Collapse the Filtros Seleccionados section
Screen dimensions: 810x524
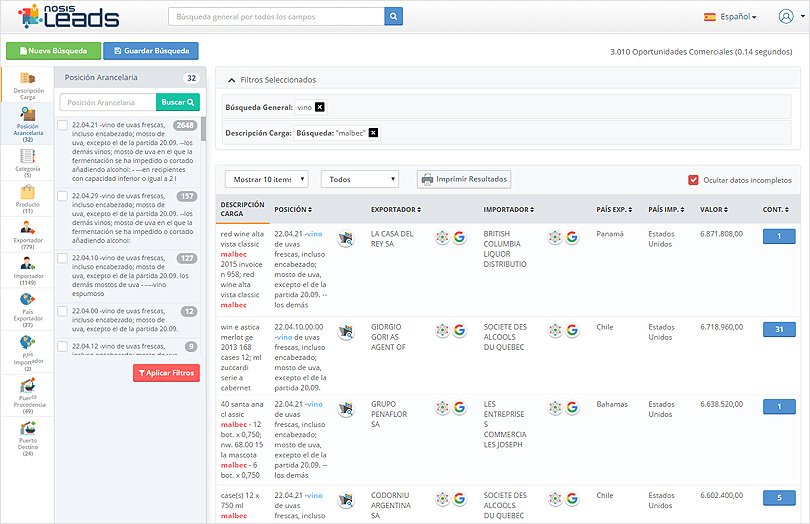[x=231, y=80]
